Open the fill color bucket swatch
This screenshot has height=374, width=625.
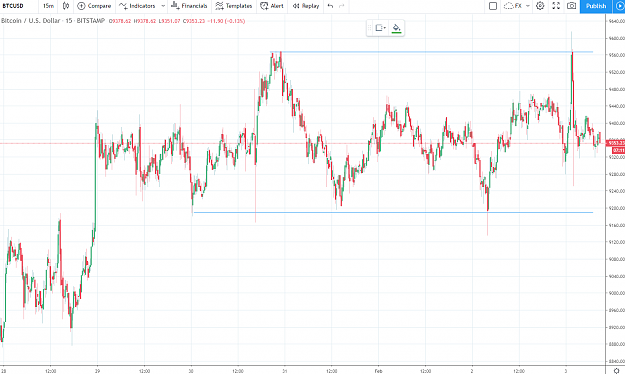point(396,28)
